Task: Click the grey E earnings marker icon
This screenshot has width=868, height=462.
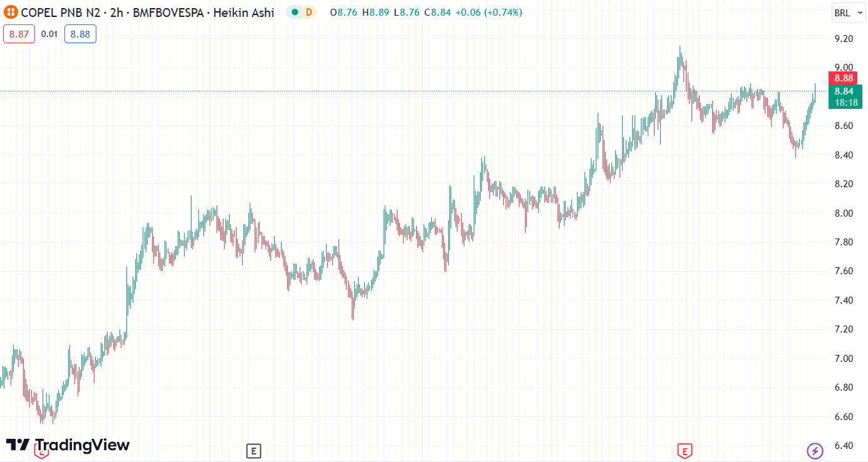Action: point(253,451)
